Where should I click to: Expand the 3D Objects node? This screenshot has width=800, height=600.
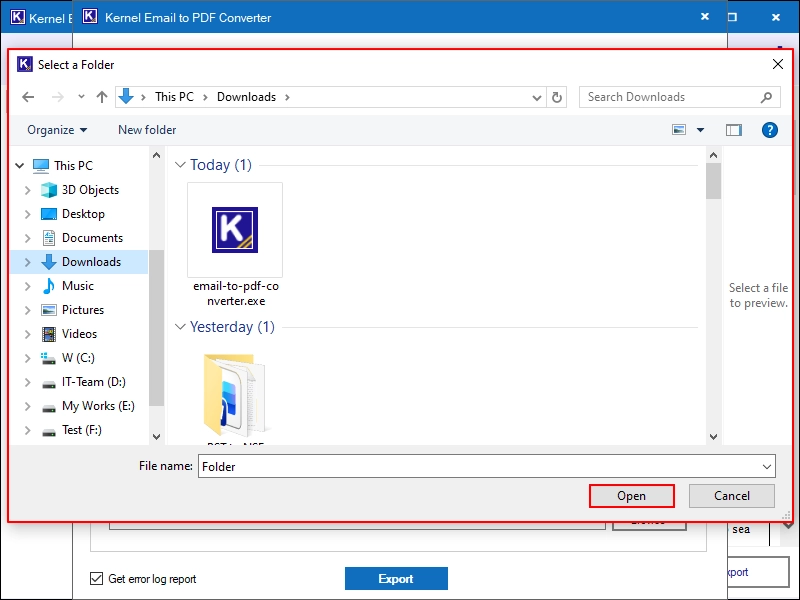click(x=28, y=190)
